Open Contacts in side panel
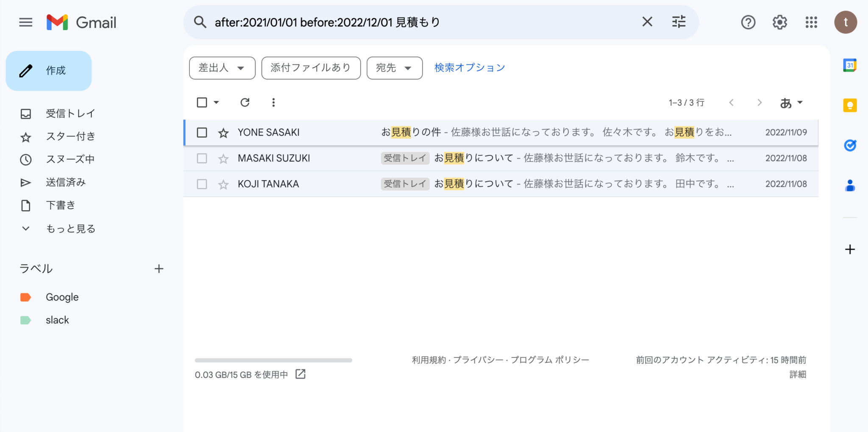 pos(849,186)
